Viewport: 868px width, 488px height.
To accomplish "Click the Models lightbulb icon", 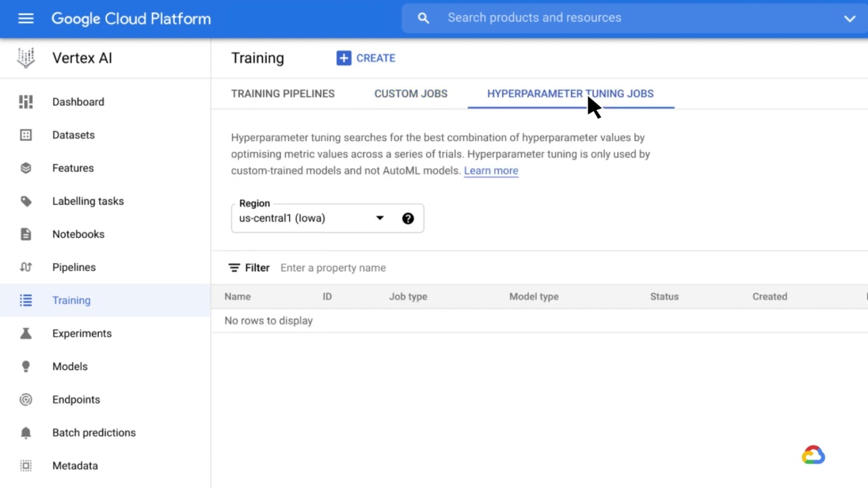I will (26, 367).
